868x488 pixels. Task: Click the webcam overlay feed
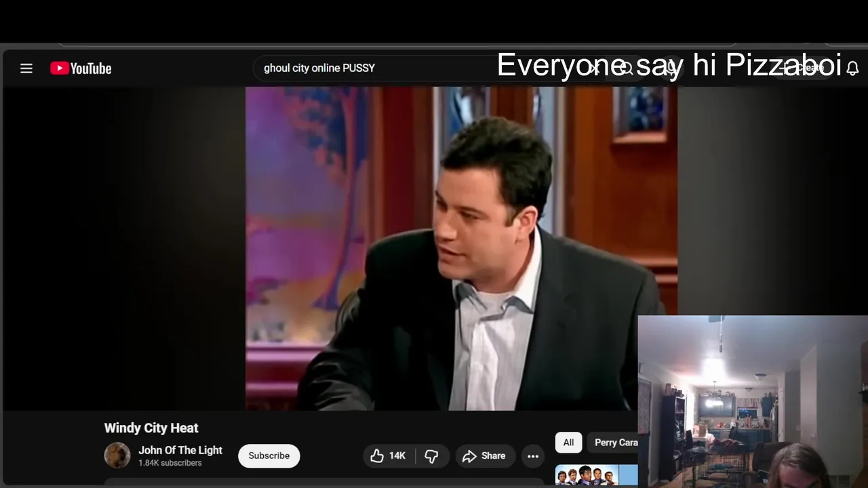click(x=753, y=401)
